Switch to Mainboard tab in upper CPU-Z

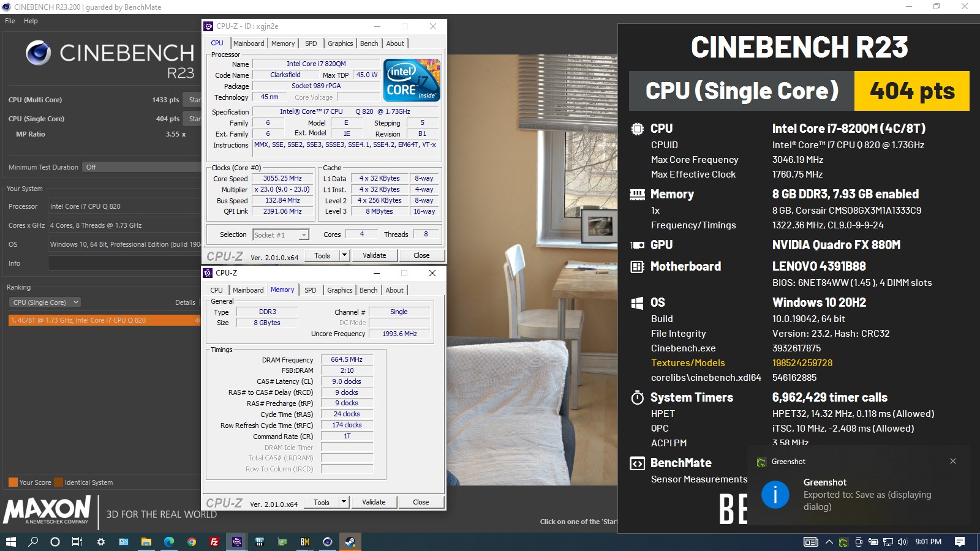click(x=249, y=43)
